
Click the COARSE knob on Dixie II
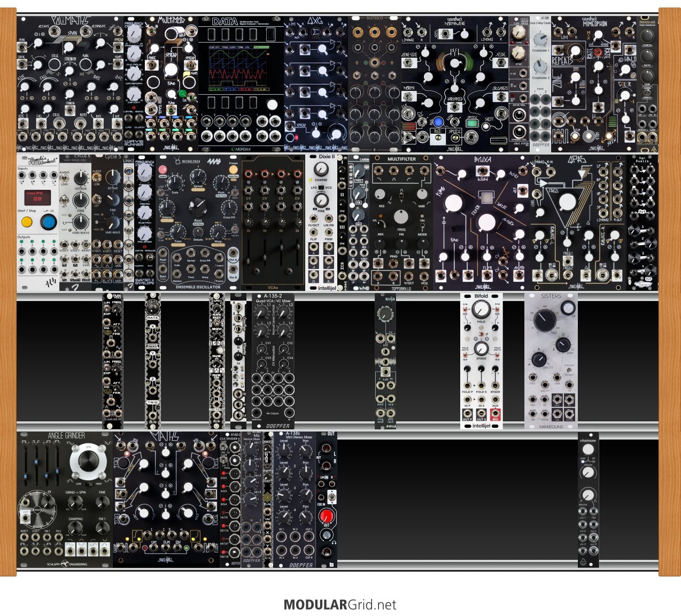[x=321, y=170]
